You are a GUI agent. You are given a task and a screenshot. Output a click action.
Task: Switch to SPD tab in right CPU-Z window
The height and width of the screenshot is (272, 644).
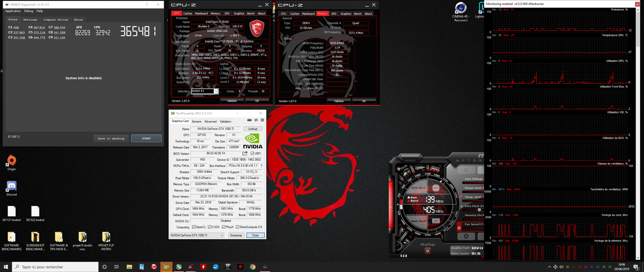[334, 14]
